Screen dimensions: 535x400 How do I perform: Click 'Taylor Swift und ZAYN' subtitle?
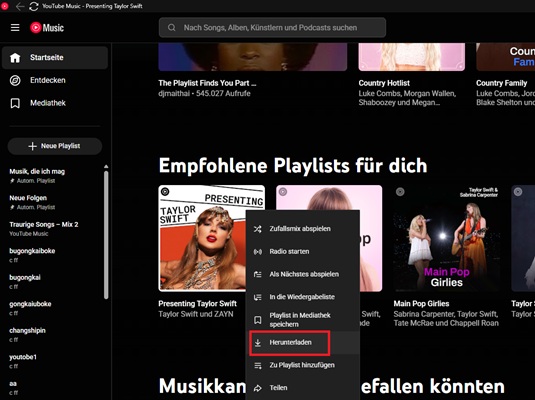point(196,314)
